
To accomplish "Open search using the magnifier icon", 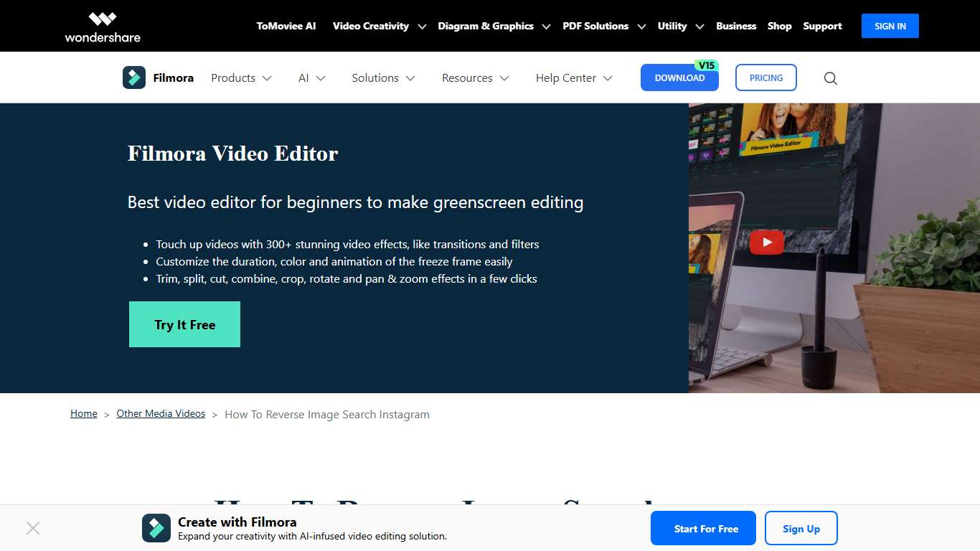I will 830,78.
